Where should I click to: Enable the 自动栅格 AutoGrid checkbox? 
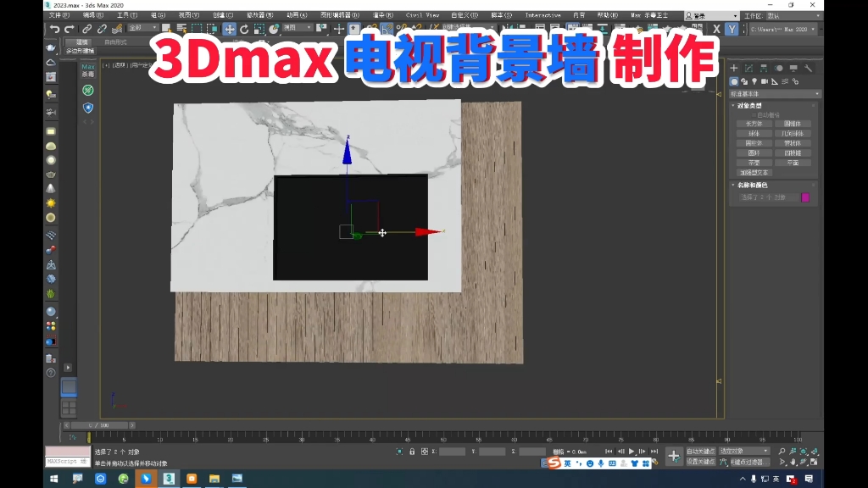pyautogui.click(x=753, y=115)
